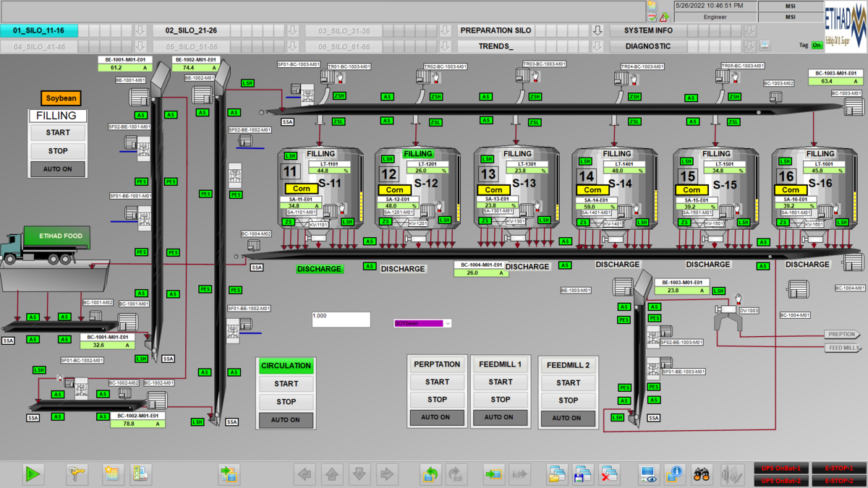Toggle AUTO ON in Feedmill 2 panel
Viewport: 868px width, 488px height.
pos(566,418)
